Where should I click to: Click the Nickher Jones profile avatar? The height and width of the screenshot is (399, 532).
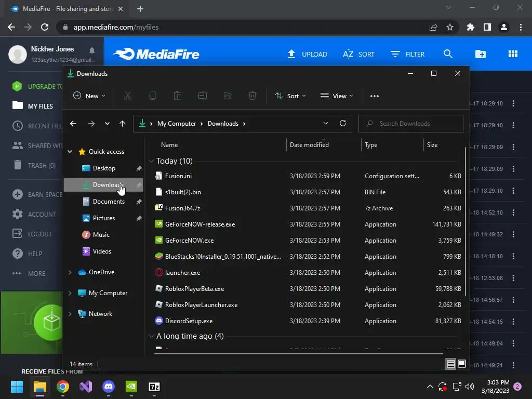18,54
